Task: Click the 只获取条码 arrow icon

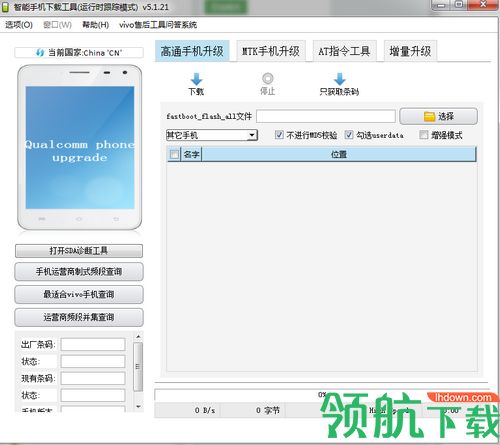Action: pyautogui.click(x=339, y=79)
